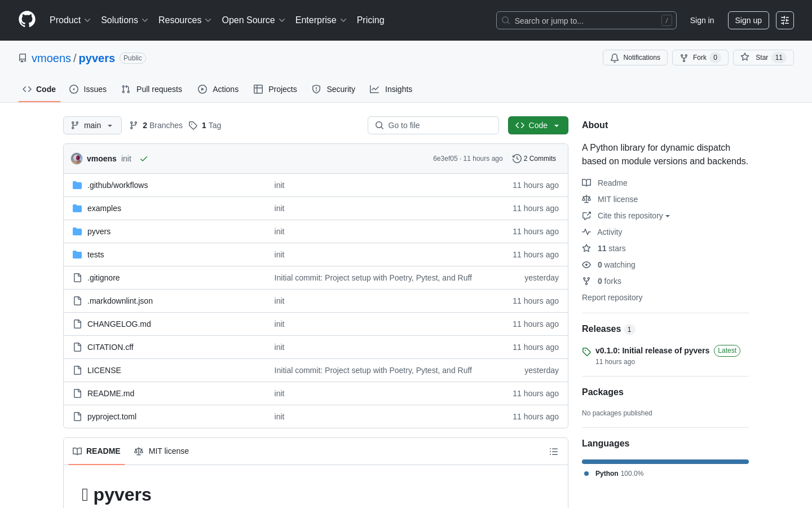
Task: Open the command palette icon in header
Action: pyautogui.click(x=785, y=20)
